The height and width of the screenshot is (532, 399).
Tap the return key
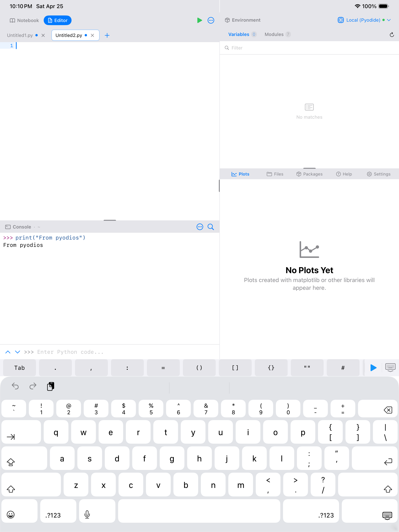(374, 458)
